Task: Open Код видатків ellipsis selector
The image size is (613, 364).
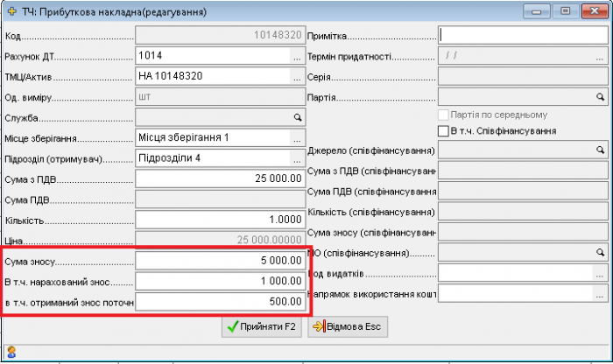Action: (600, 274)
